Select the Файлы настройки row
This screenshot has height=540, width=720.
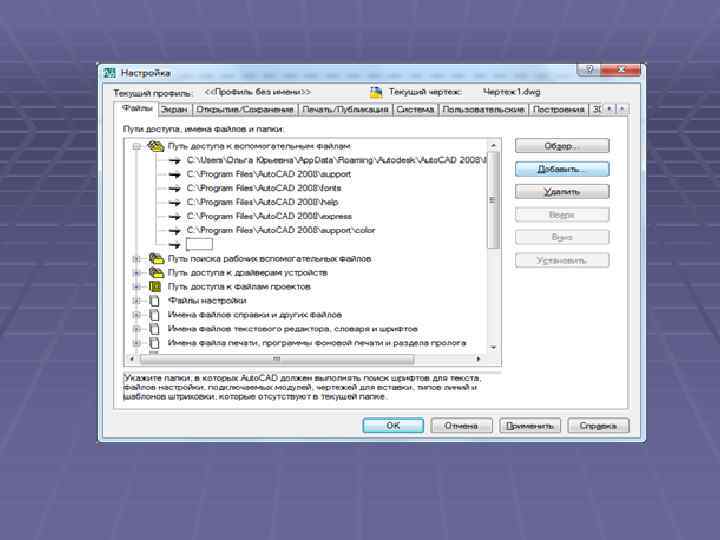pos(207,301)
